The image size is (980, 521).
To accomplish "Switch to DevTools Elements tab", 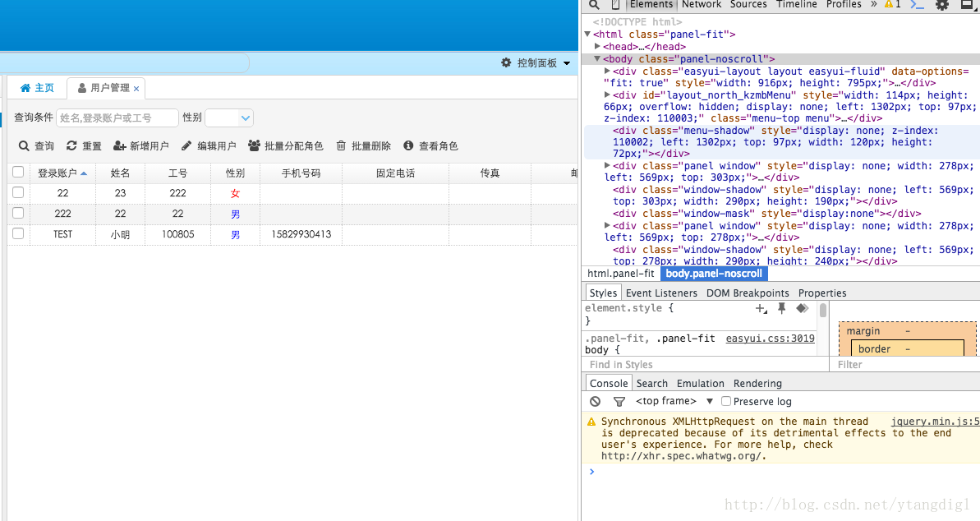I will click(651, 4).
